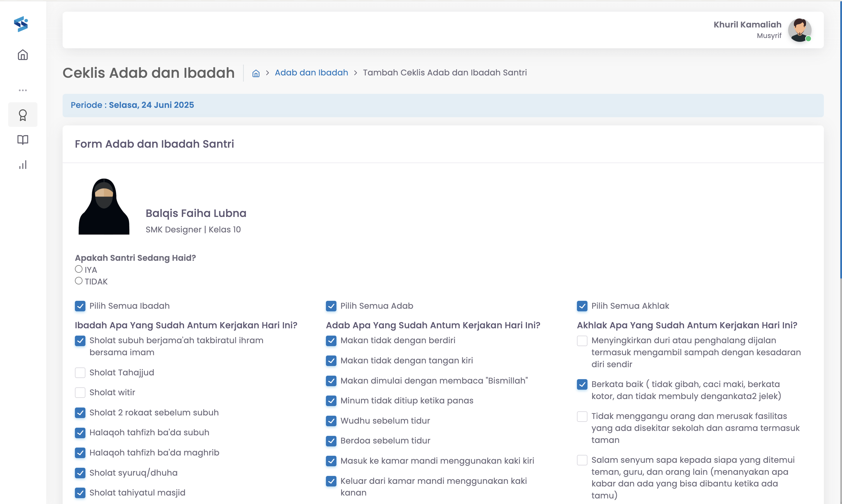
Task: Open the Adab dan Ibadah breadcrumb link
Action: click(311, 72)
